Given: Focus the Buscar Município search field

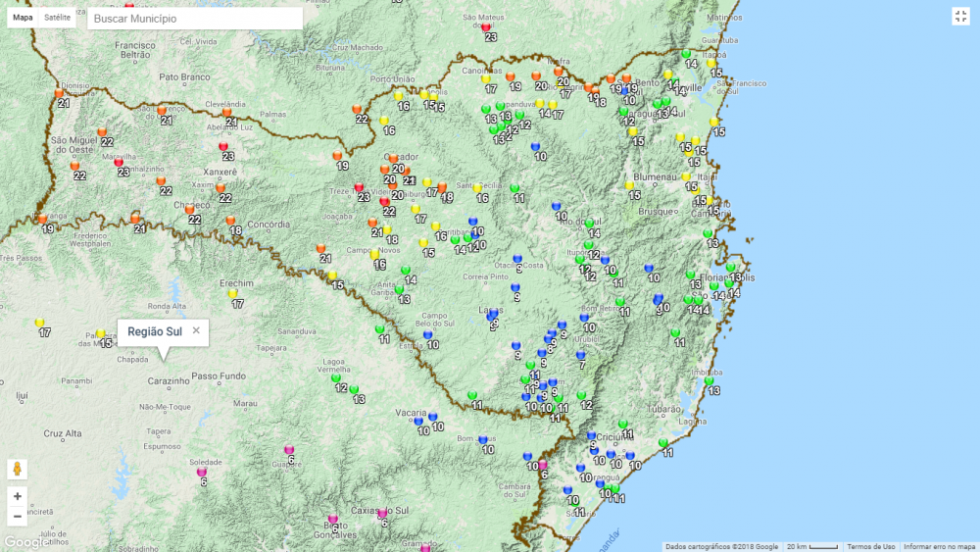Looking at the screenshot, I should (x=194, y=19).
